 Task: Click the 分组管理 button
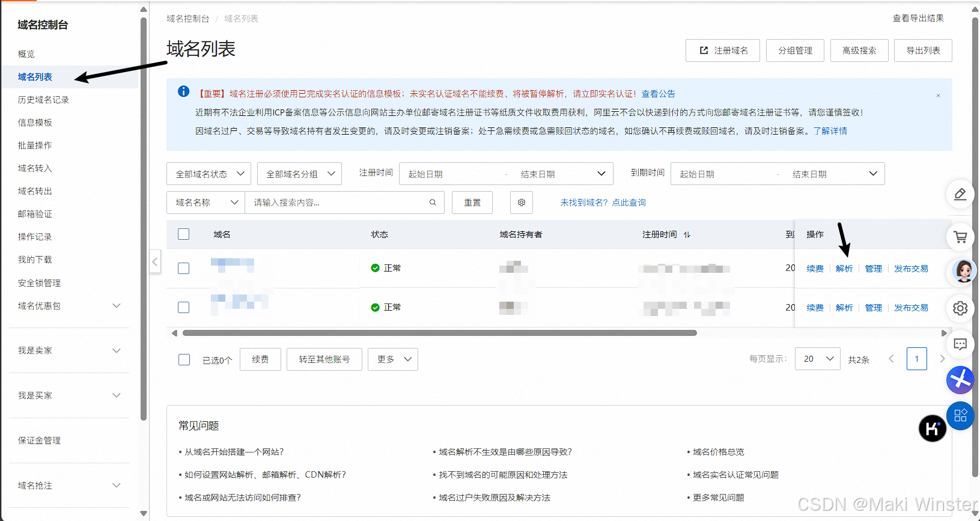796,50
